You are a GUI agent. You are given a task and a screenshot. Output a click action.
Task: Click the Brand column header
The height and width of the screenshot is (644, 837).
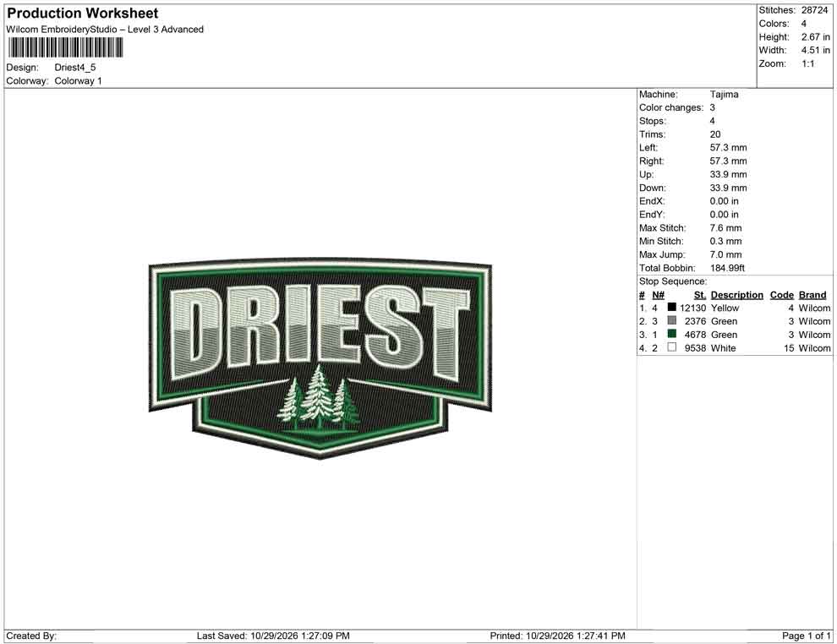(812, 295)
